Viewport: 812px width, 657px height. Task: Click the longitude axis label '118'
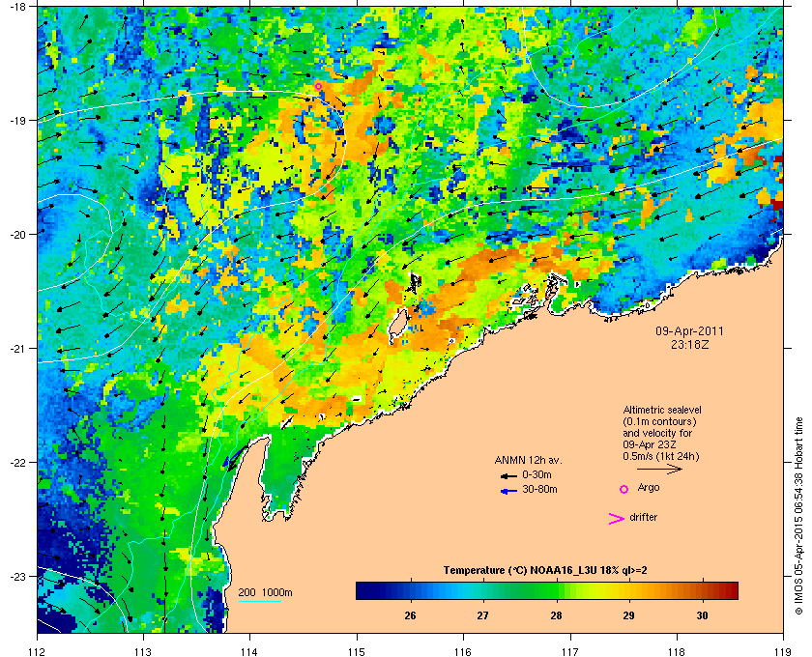pyautogui.click(x=677, y=652)
